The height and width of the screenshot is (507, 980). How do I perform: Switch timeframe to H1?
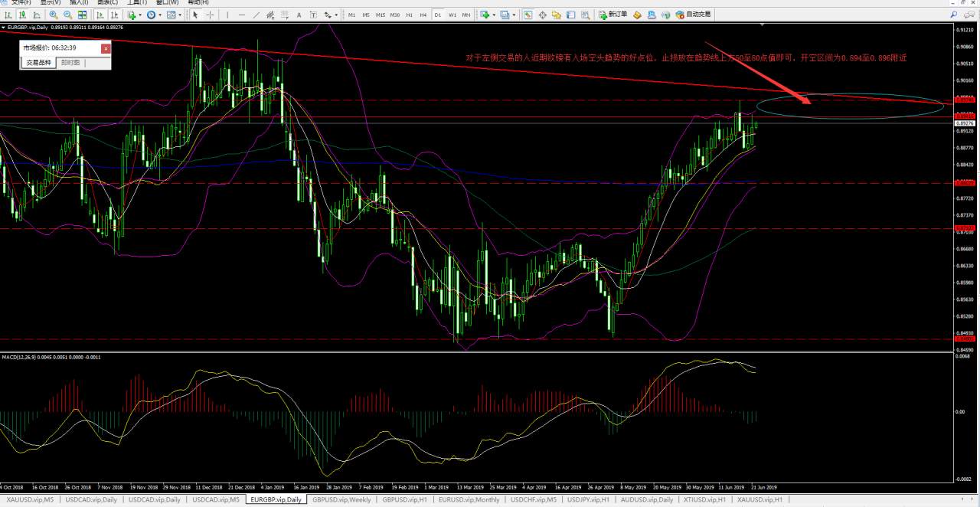coord(409,15)
